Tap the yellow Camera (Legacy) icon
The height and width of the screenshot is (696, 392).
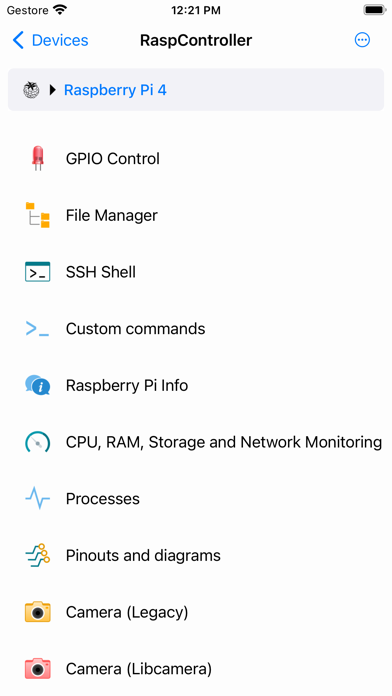pyautogui.click(x=38, y=612)
